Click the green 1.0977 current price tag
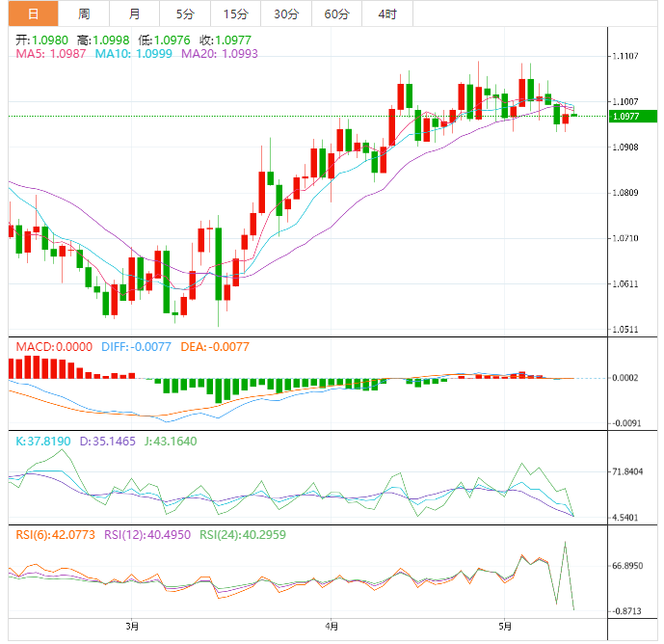 coord(628,116)
